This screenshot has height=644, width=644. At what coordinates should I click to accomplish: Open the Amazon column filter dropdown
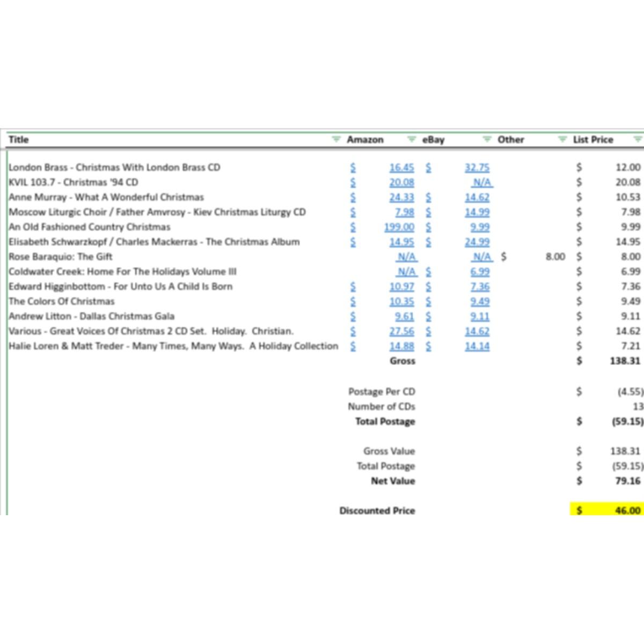pyautogui.click(x=411, y=140)
